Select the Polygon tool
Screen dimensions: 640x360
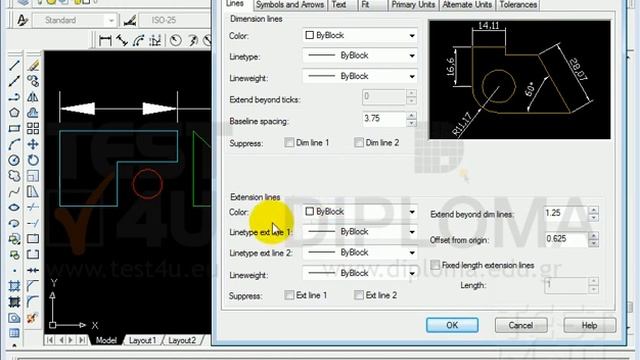(x=14, y=113)
